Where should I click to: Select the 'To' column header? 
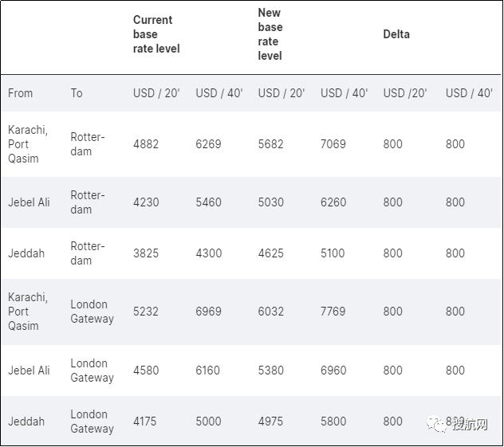(x=77, y=93)
